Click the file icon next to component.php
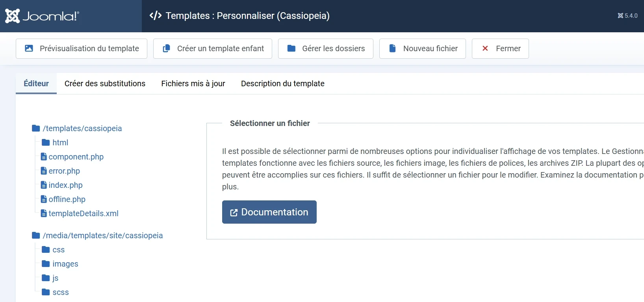 pyautogui.click(x=43, y=156)
